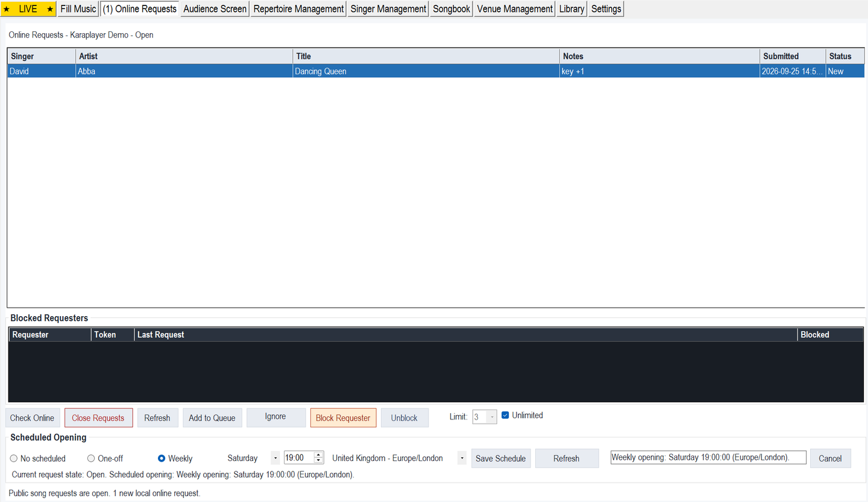Click Block Requester button
The height and width of the screenshot is (502, 868).
343,418
